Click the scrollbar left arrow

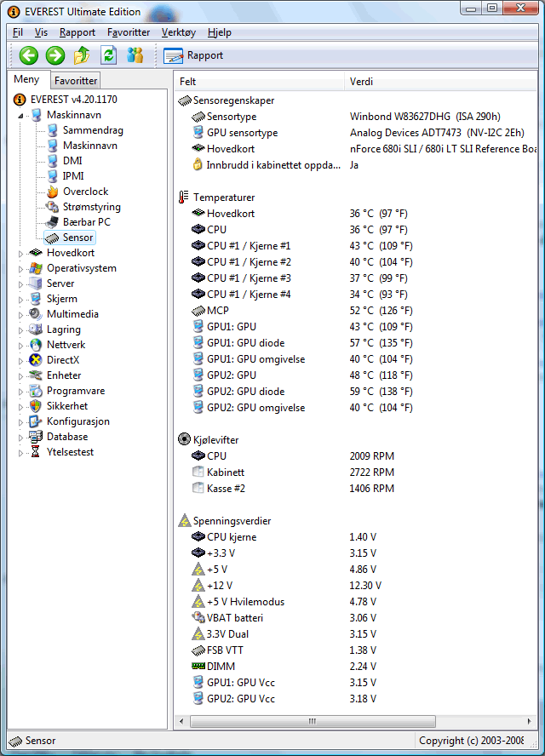tap(181, 721)
